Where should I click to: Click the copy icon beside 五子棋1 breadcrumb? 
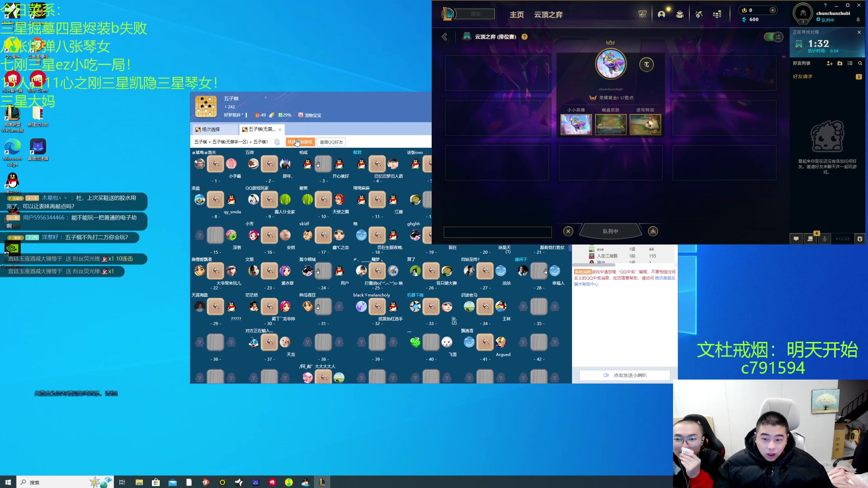pyautogui.click(x=277, y=142)
